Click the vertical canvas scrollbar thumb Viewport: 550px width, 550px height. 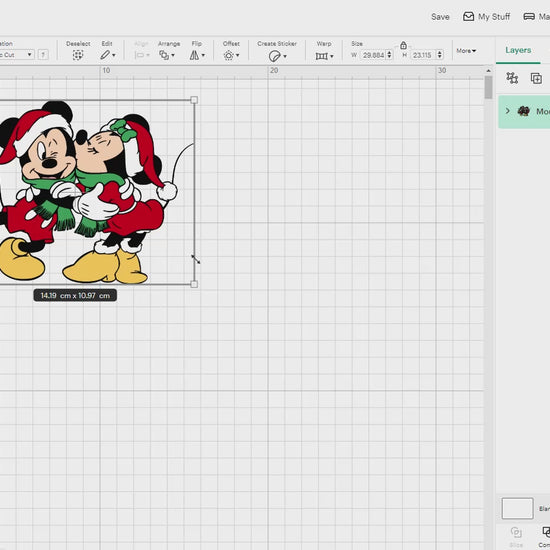click(488, 87)
